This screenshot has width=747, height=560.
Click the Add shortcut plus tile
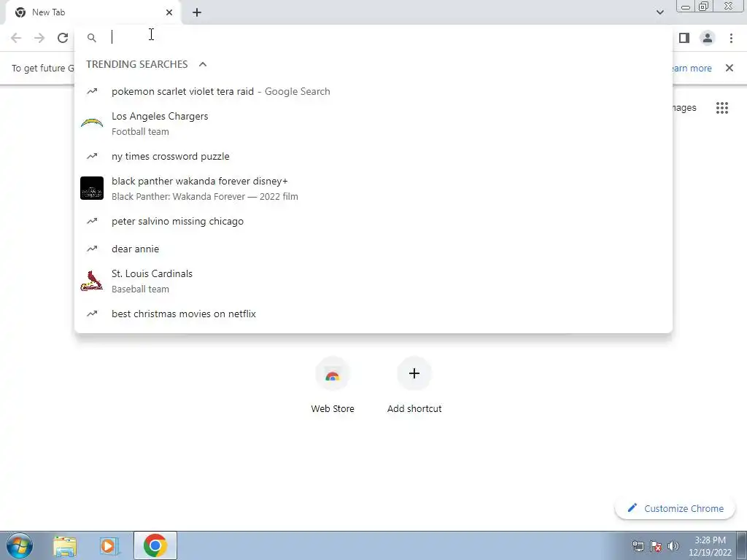pyautogui.click(x=414, y=386)
